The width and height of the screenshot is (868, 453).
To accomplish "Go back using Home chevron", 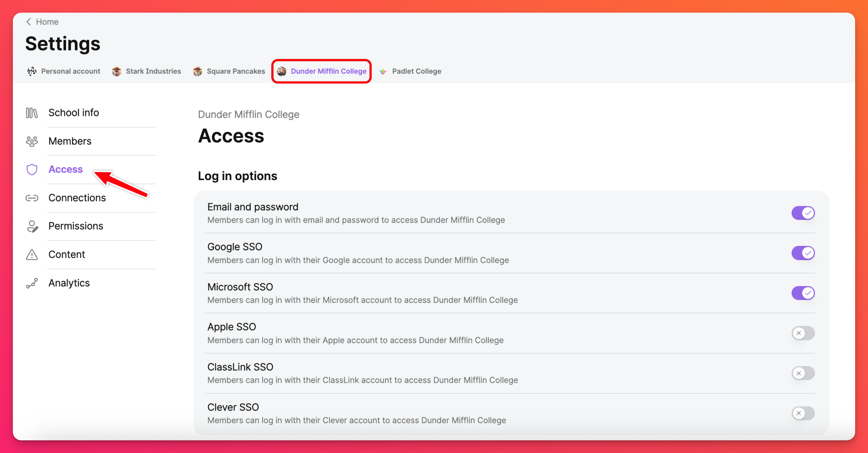I will click(x=29, y=22).
